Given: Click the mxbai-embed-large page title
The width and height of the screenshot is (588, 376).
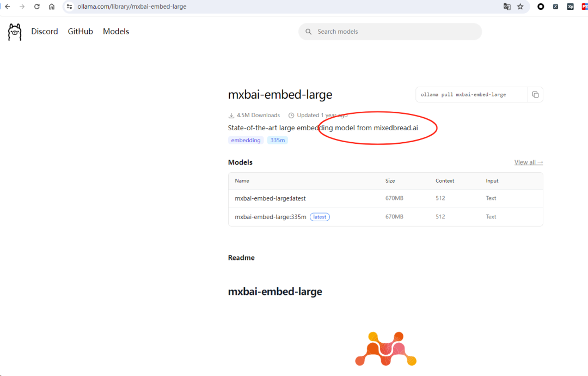Looking at the screenshot, I should 280,95.
